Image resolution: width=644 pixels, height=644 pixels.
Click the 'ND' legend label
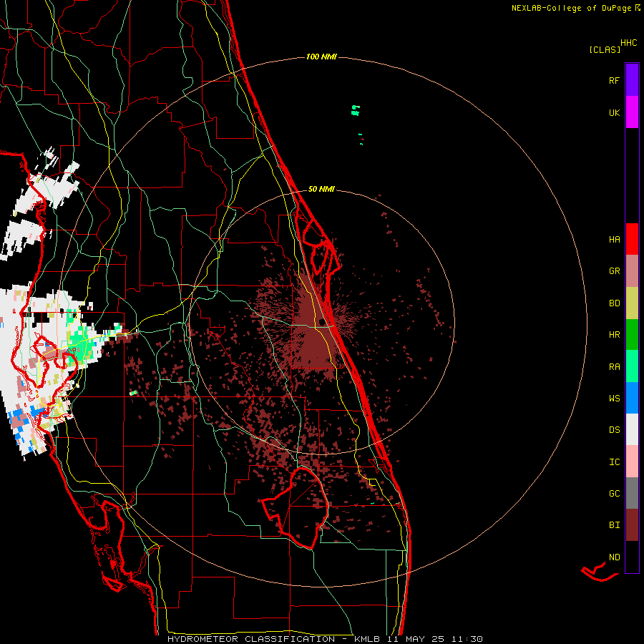pyautogui.click(x=614, y=557)
